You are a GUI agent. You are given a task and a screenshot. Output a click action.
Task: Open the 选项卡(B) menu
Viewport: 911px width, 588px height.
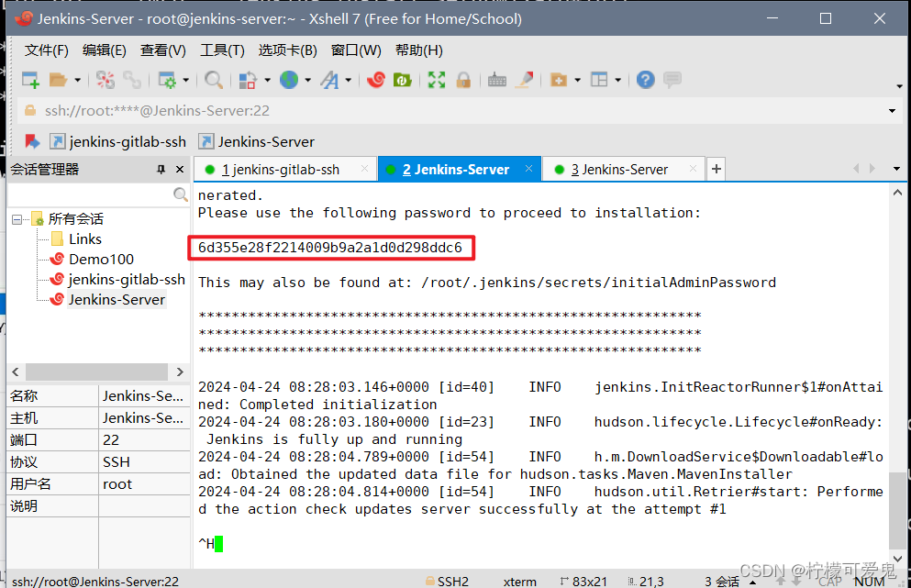click(x=287, y=50)
